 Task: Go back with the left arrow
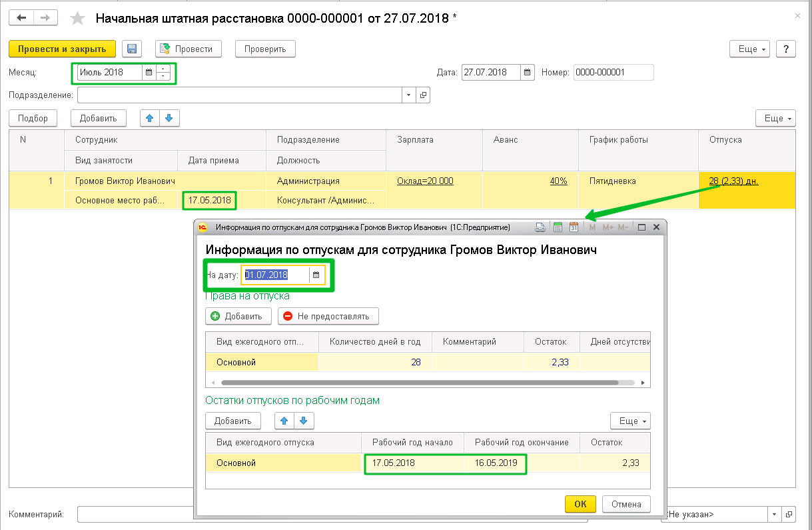[x=22, y=18]
